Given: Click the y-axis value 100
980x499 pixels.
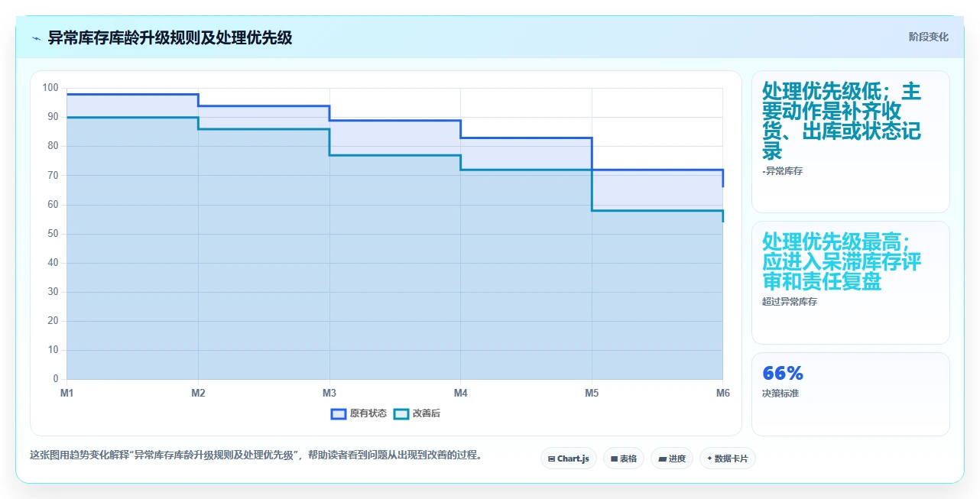Looking at the screenshot, I should tap(50, 88).
